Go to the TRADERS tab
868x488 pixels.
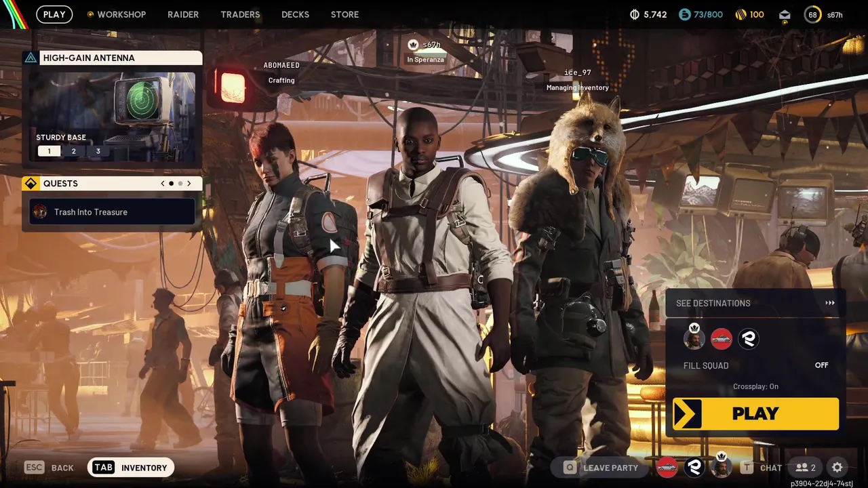[x=240, y=14]
